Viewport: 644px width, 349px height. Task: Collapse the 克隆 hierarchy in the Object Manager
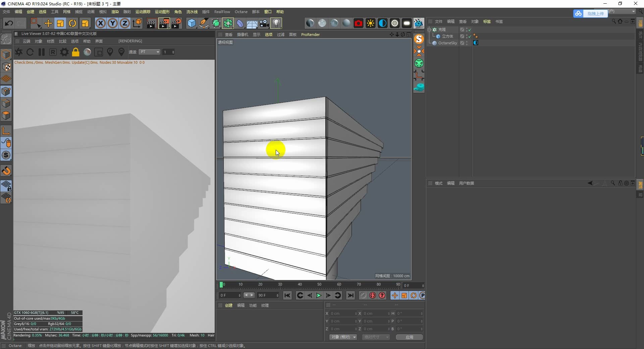[429, 30]
